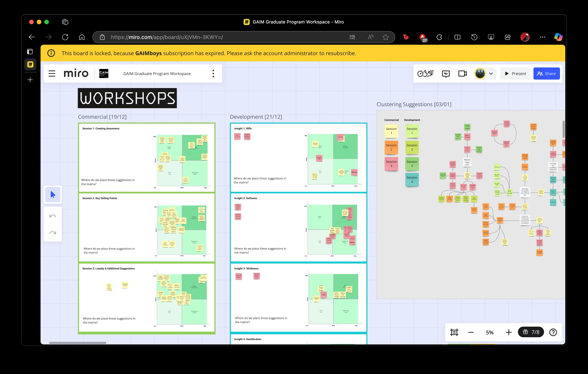Select the cursor selection tool

click(x=52, y=194)
